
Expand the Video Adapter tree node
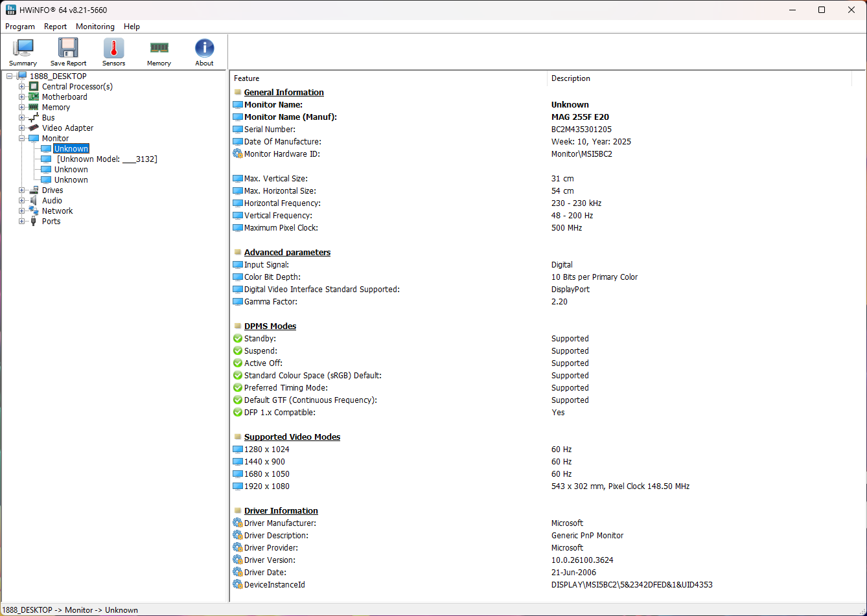click(22, 128)
